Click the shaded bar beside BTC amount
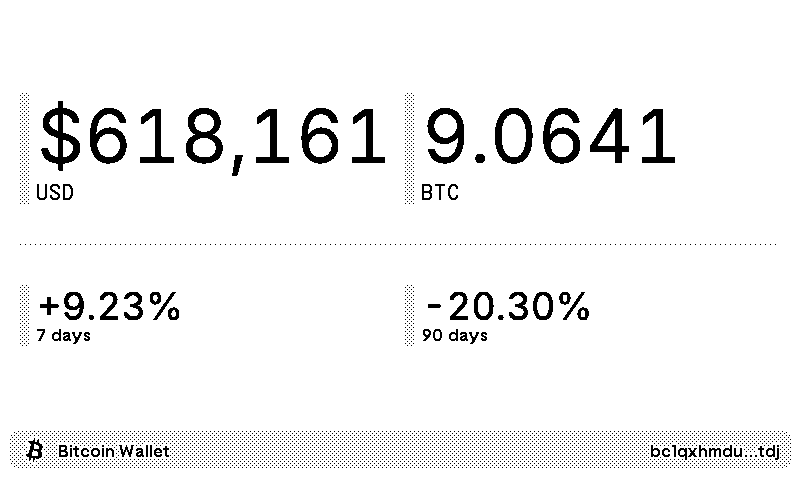This screenshot has width=800, height=480. coord(409,149)
